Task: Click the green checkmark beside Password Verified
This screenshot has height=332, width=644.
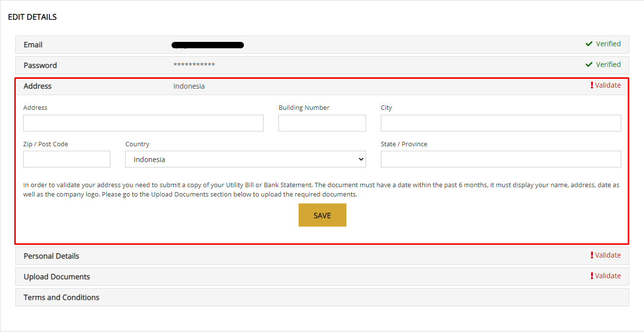Action: coord(588,65)
